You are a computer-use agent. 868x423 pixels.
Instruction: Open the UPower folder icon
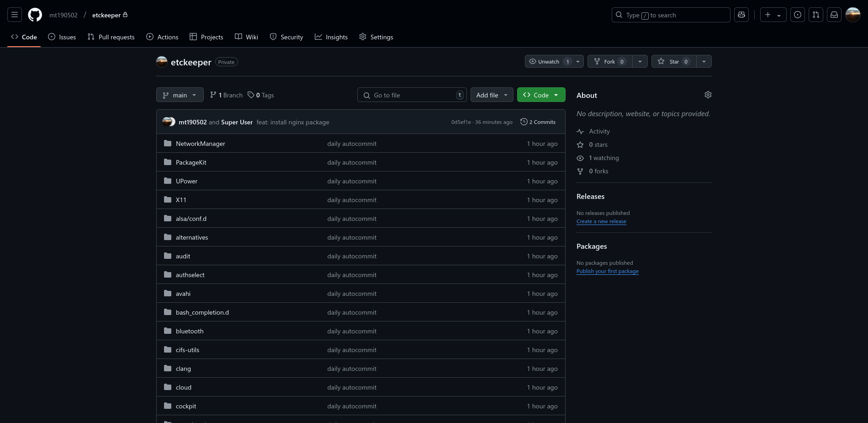(x=168, y=181)
